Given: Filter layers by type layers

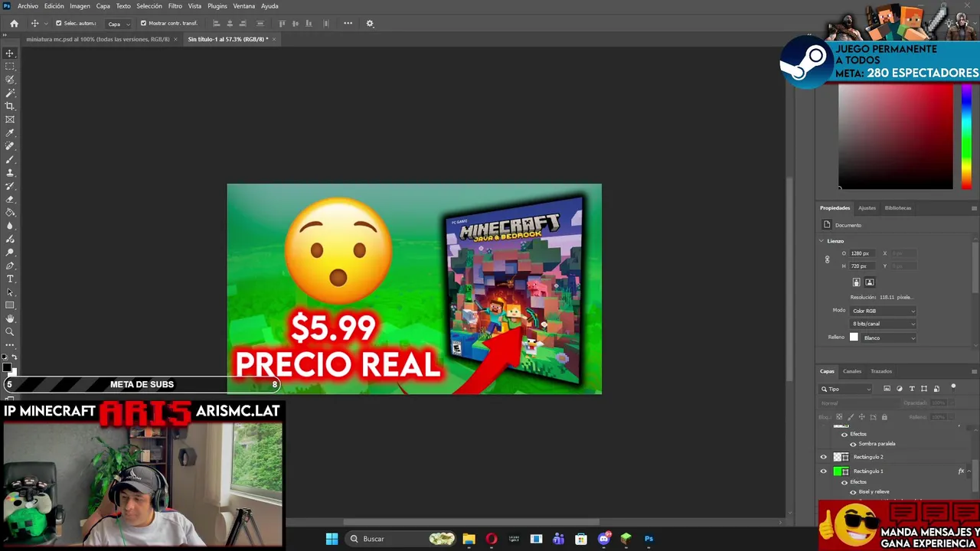Looking at the screenshot, I should (x=912, y=389).
